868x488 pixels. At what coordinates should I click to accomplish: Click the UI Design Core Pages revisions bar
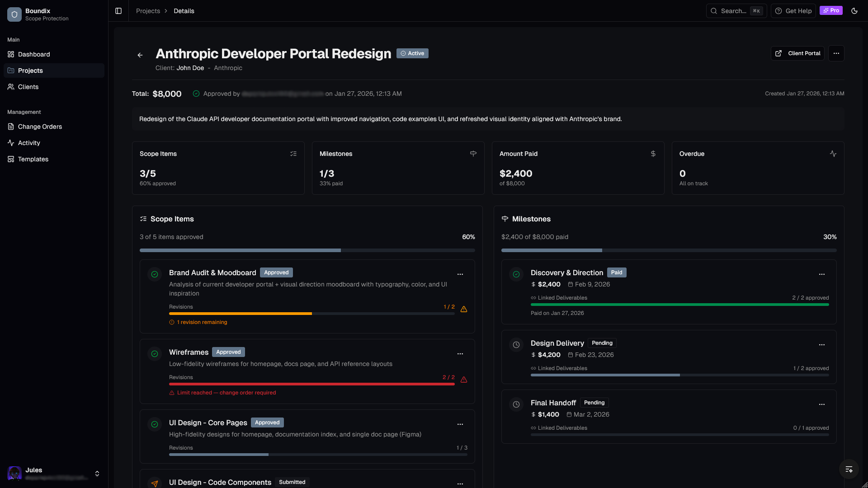318,455
